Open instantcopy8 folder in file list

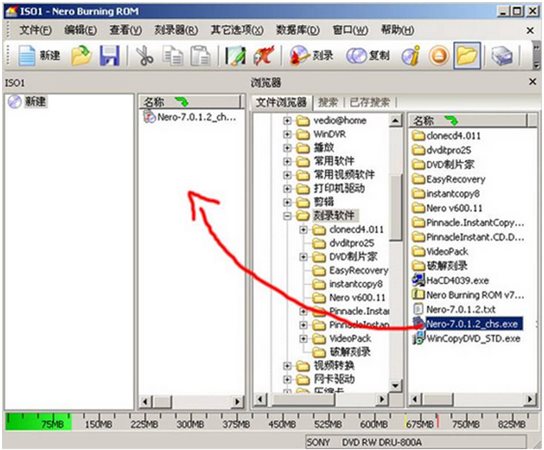[x=453, y=193]
